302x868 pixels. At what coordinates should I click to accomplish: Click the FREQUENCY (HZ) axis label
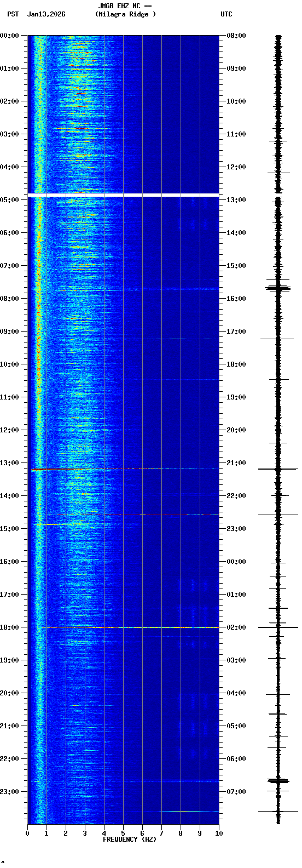130,840
